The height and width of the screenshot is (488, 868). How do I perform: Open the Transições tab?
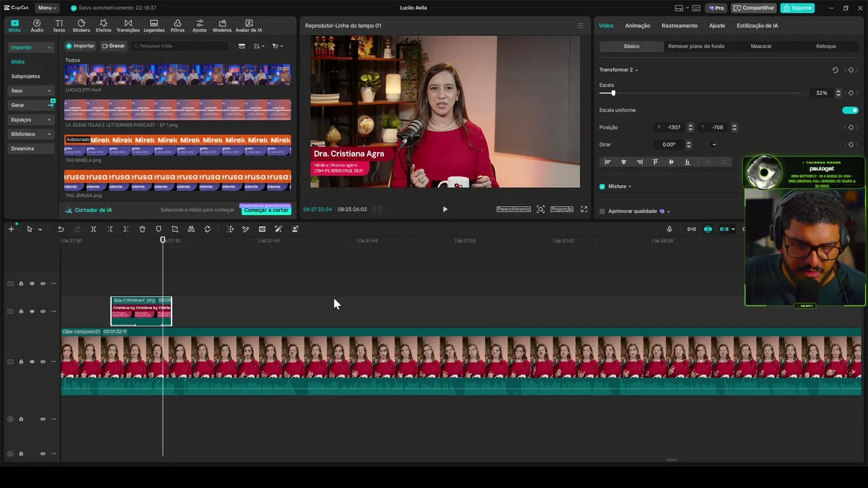click(128, 26)
